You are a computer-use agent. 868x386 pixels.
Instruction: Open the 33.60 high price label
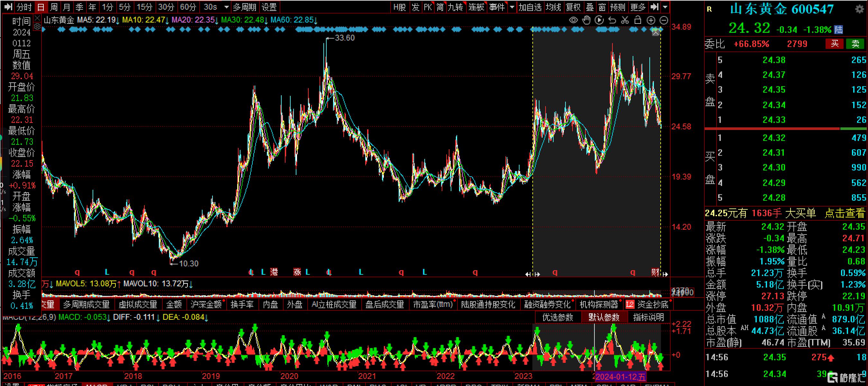pyautogui.click(x=345, y=38)
